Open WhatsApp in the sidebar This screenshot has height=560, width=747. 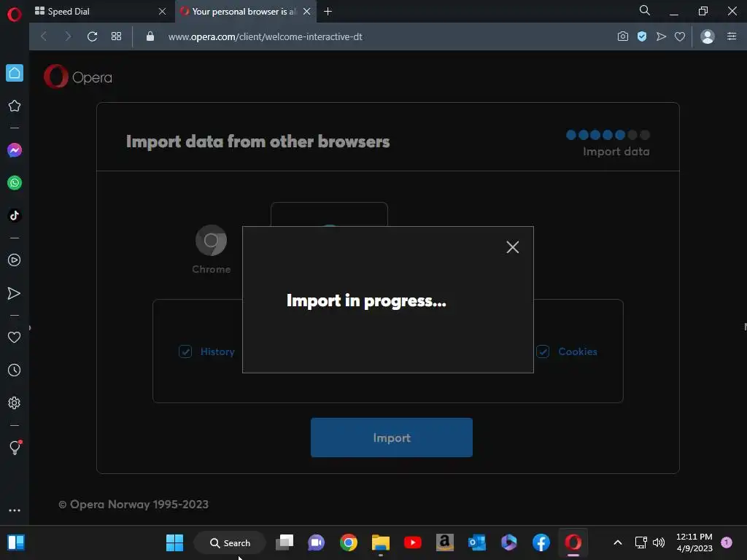[x=15, y=183]
